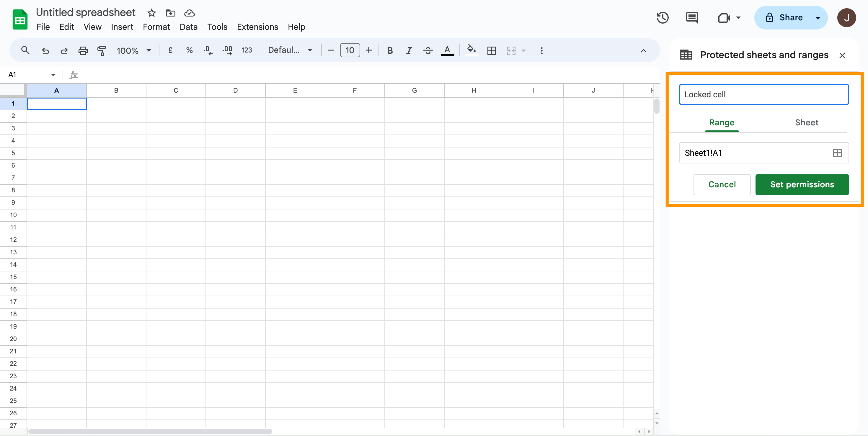Format as percent
Image resolution: width=868 pixels, height=436 pixels.
189,50
